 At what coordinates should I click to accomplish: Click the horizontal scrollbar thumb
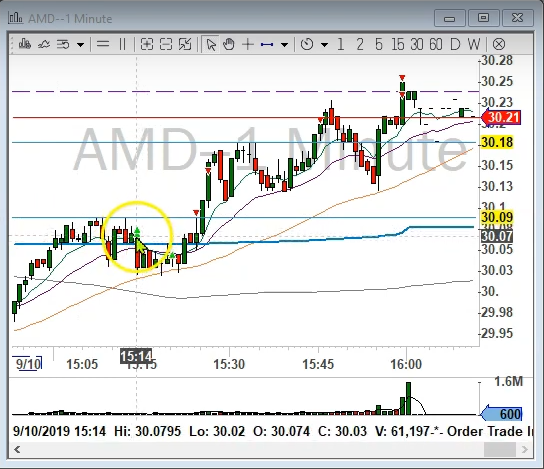pos(500,450)
